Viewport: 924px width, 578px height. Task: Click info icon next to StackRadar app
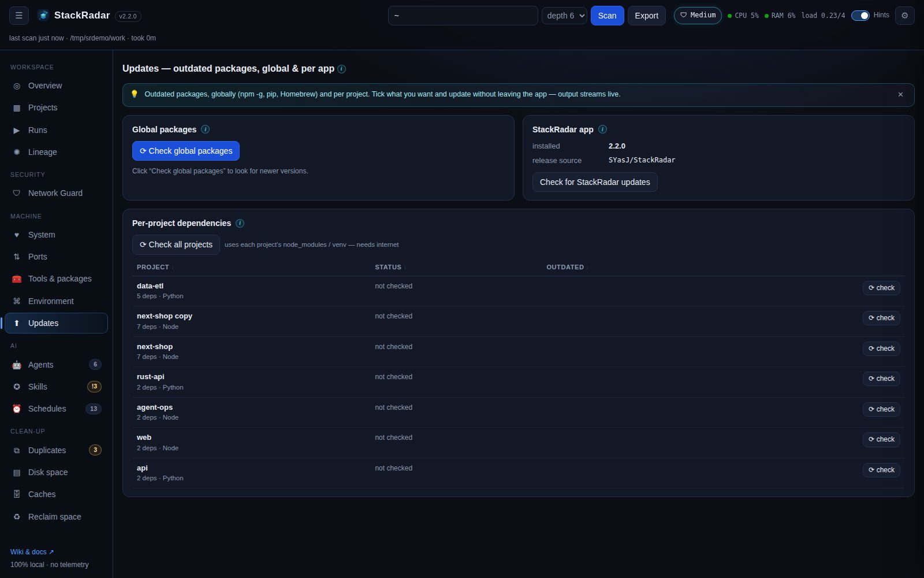(x=602, y=129)
